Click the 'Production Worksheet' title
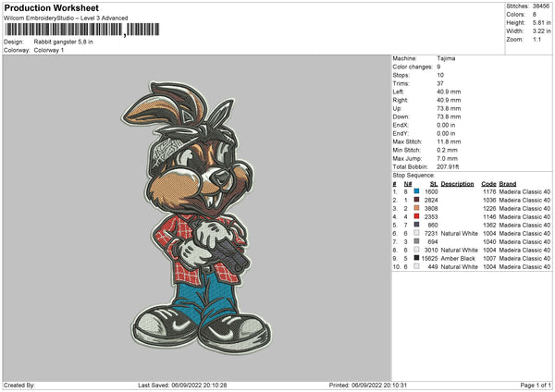Viewport: 555px width, 392px height. [x=51, y=7]
